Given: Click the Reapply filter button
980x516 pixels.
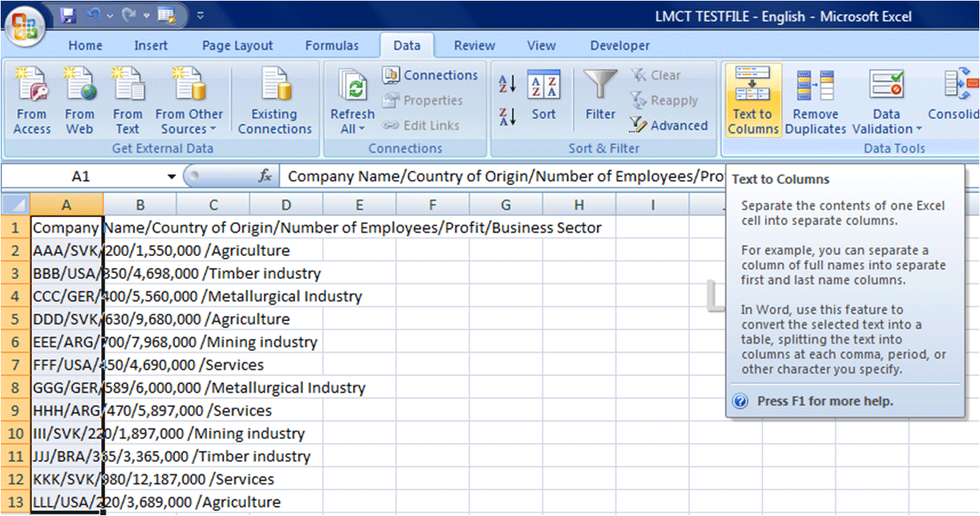Looking at the screenshot, I should point(664,100).
